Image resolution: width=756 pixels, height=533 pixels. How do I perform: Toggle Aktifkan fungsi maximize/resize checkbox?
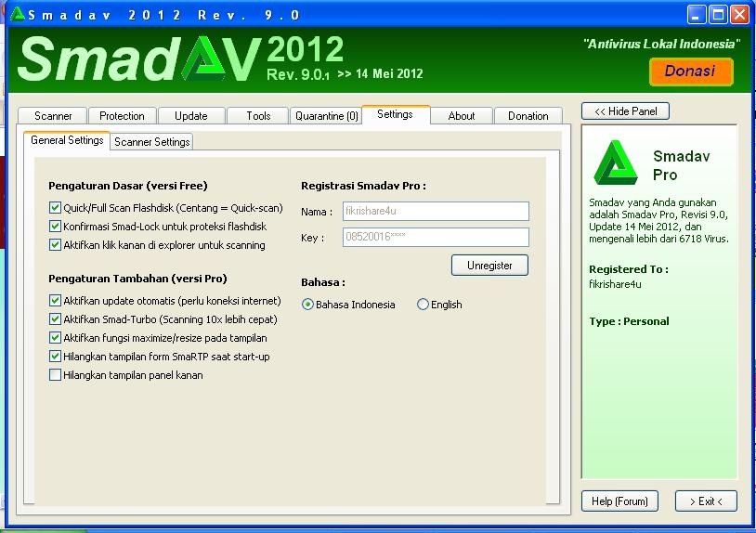[x=55, y=338]
